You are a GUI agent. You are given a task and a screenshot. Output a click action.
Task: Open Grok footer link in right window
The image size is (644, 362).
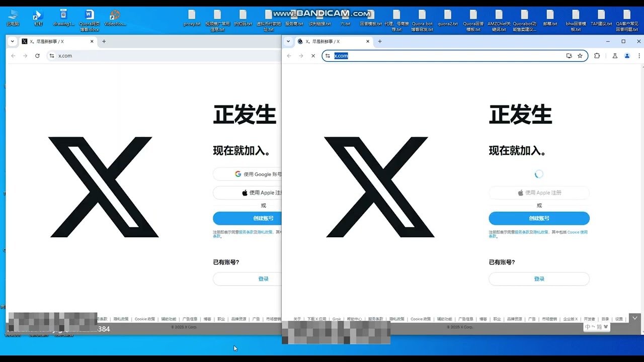[337, 319]
